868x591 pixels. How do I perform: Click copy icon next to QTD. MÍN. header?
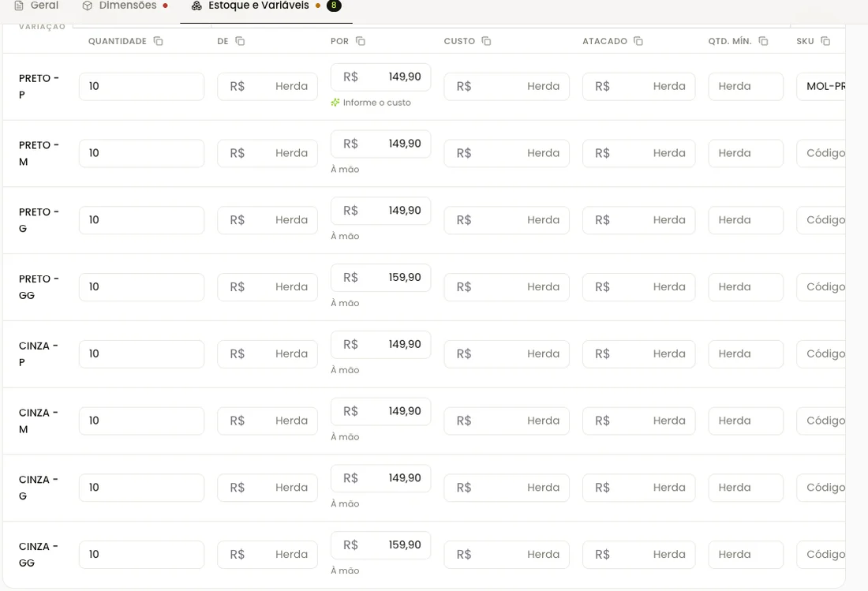(763, 41)
